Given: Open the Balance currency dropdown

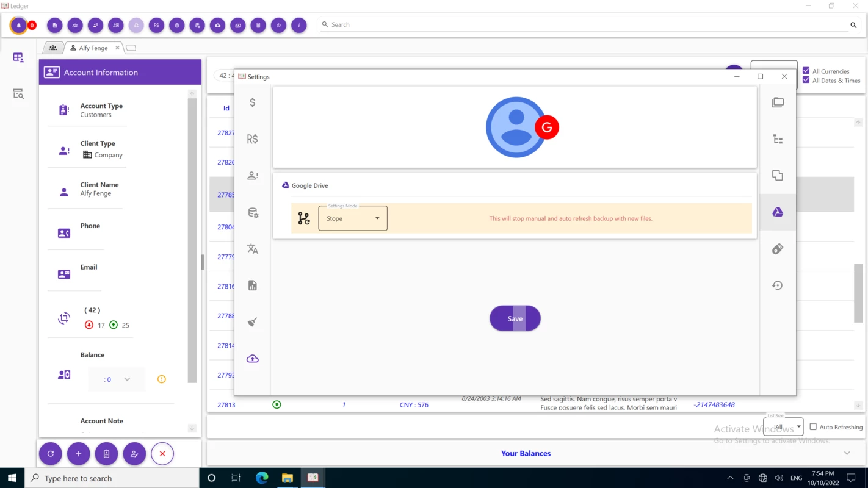Looking at the screenshot, I should [117, 379].
